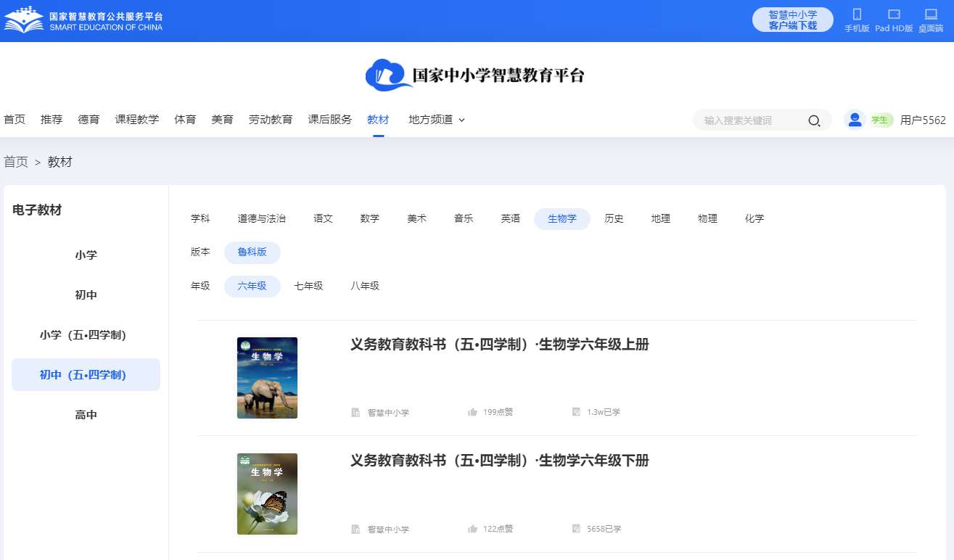Image resolution: width=954 pixels, height=560 pixels.
Task: Click the 用户5562 username
Action: click(923, 120)
